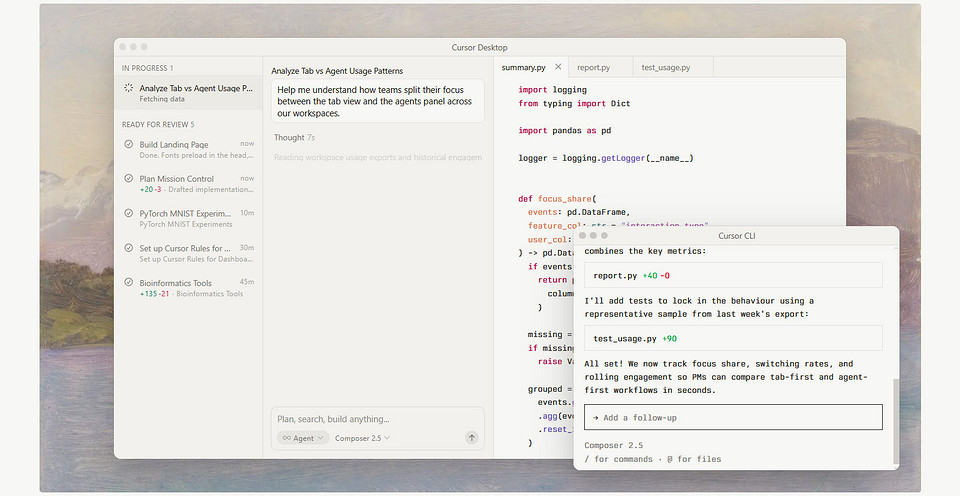960x496 pixels.
Task: Open the Composer 2.5 model dropdown
Action: pyautogui.click(x=362, y=438)
